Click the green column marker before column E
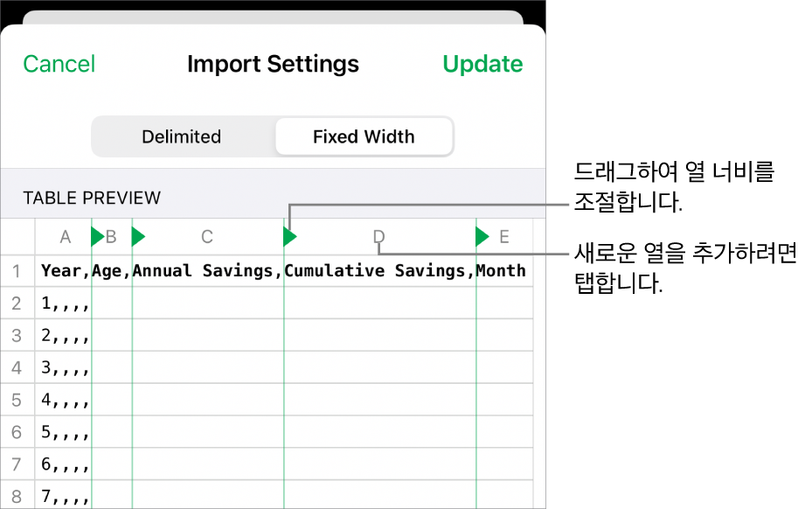The image size is (812, 509). 482,236
